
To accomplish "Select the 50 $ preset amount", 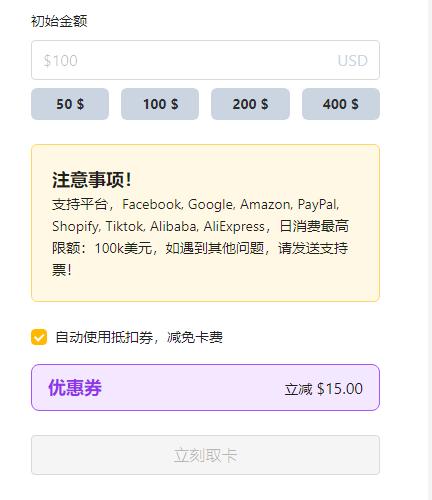I will 70,104.
